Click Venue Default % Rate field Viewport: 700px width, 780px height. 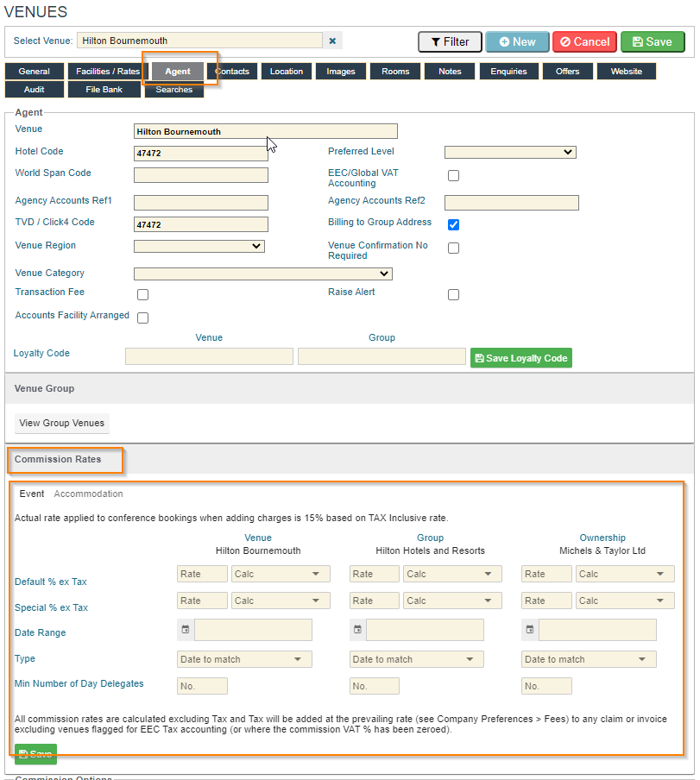click(202, 574)
